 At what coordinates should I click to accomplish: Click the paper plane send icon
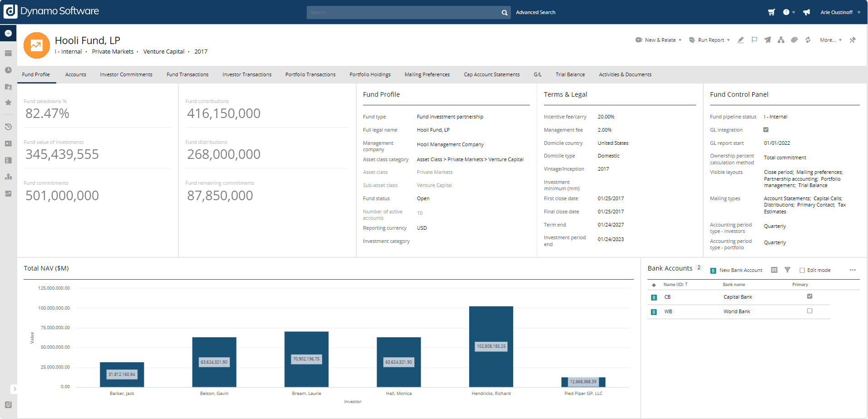click(767, 40)
